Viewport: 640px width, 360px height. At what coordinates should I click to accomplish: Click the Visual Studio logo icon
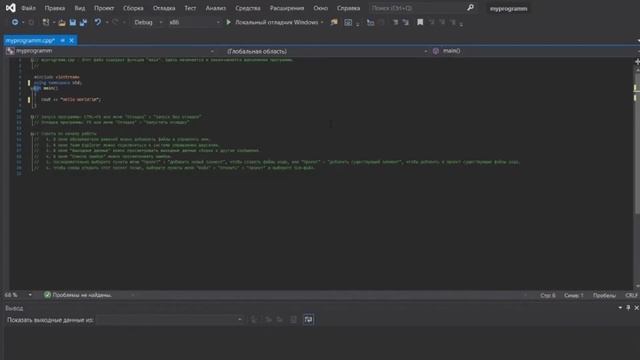click(x=10, y=8)
